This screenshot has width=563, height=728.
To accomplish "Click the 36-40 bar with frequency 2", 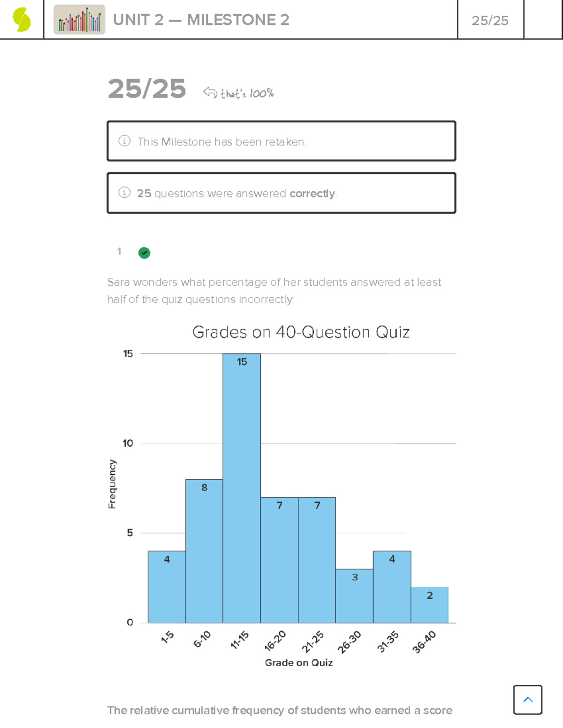I will (x=429, y=605).
